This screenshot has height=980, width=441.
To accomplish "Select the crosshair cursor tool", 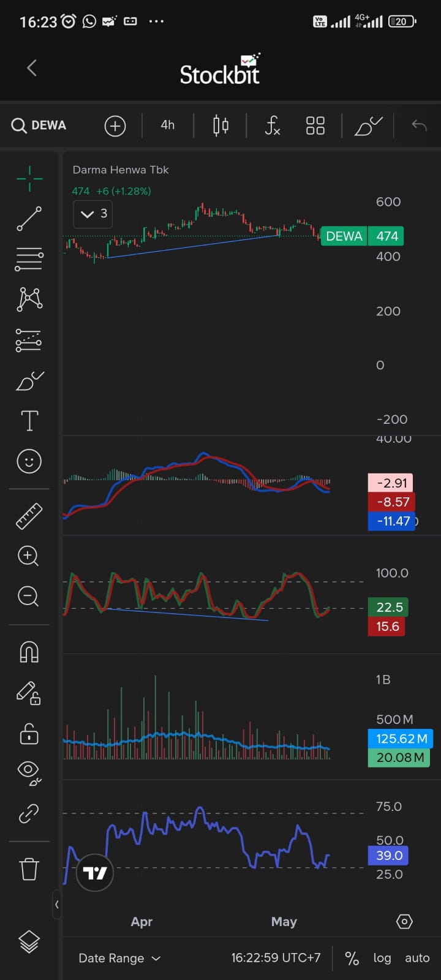I will (x=29, y=178).
